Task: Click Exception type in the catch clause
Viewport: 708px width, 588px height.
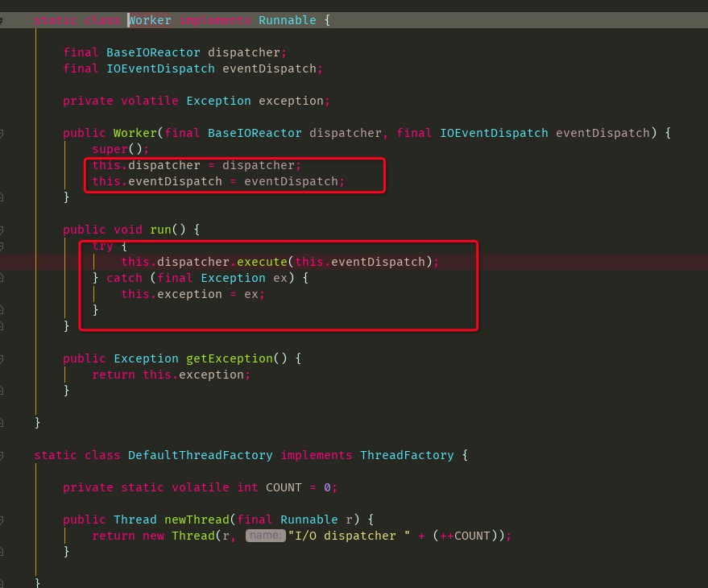Action: click(x=233, y=278)
